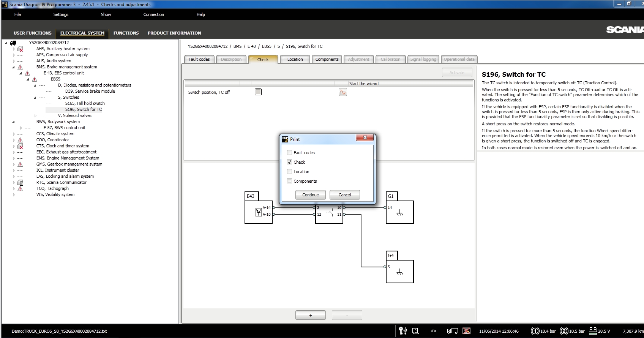Open the Connection menu
The height and width of the screenshot is (338, 644).
click(x=153, y=14)
